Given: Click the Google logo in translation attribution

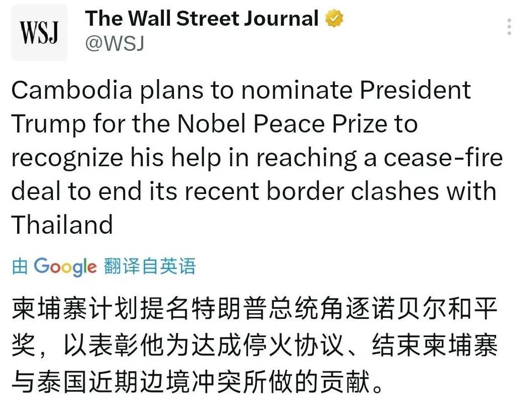Looking at the screenshot, I should coord(65,267).
